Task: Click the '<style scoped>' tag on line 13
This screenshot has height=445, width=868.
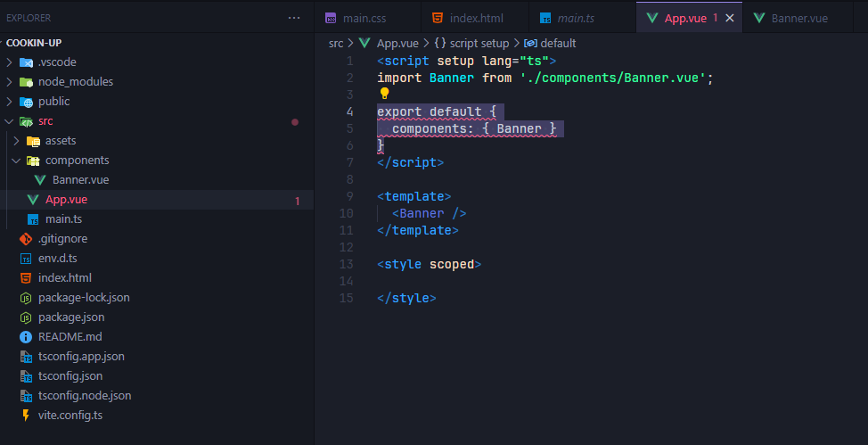Action: coord(429,264)
